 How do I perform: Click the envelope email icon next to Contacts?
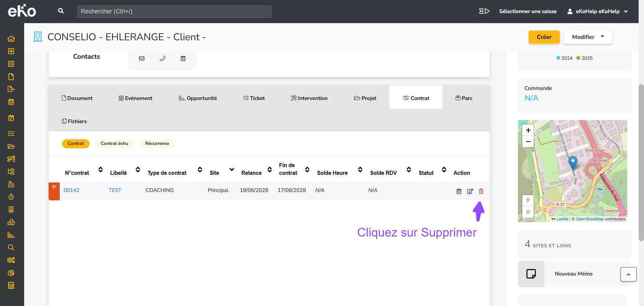[x=142, y=58]
